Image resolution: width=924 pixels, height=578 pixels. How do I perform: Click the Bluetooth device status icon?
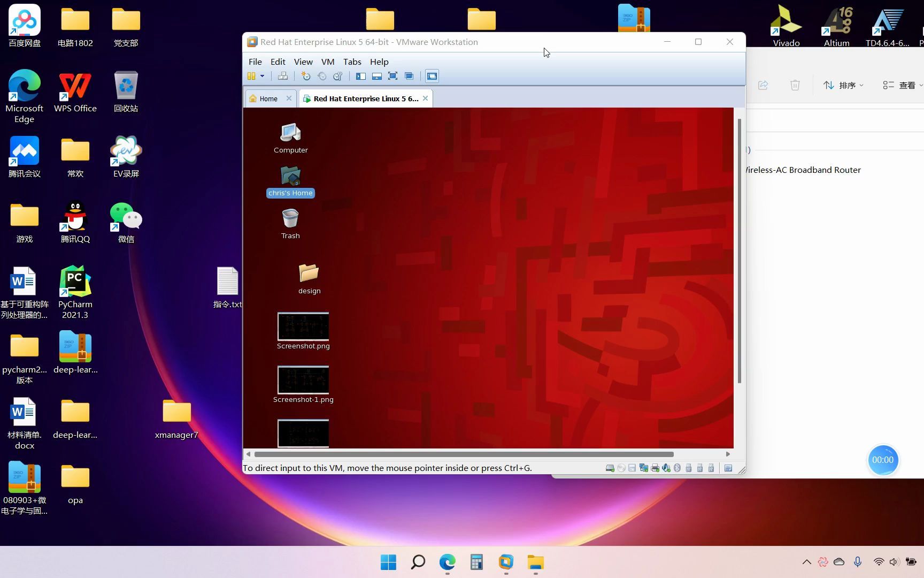point(677,468)
